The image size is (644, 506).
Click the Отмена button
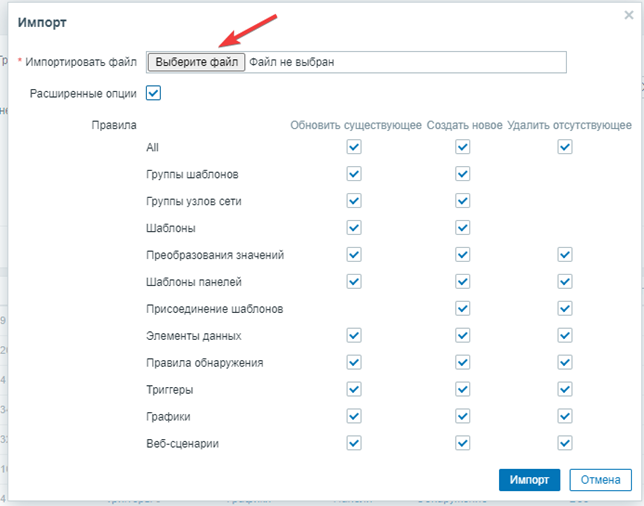600,480
